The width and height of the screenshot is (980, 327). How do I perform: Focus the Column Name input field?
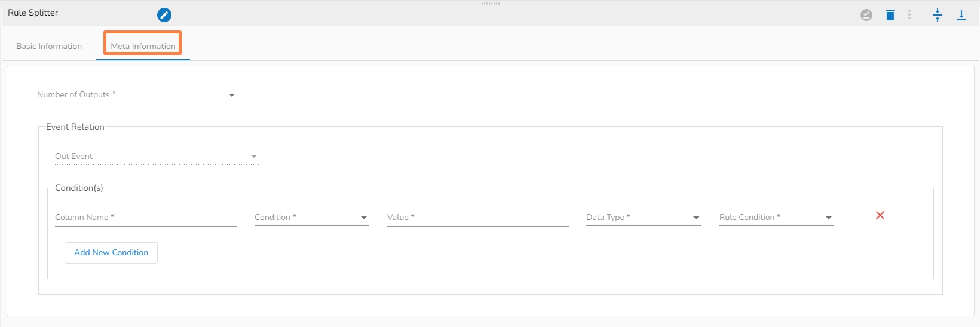145,218
